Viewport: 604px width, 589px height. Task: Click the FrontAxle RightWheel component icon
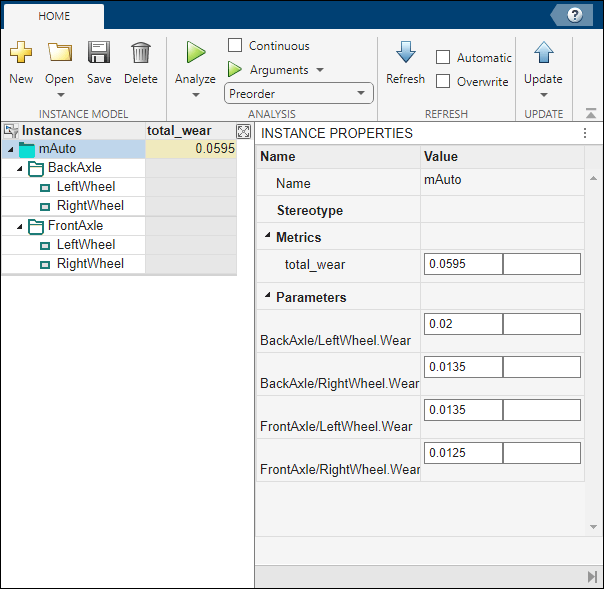(45, 265)
